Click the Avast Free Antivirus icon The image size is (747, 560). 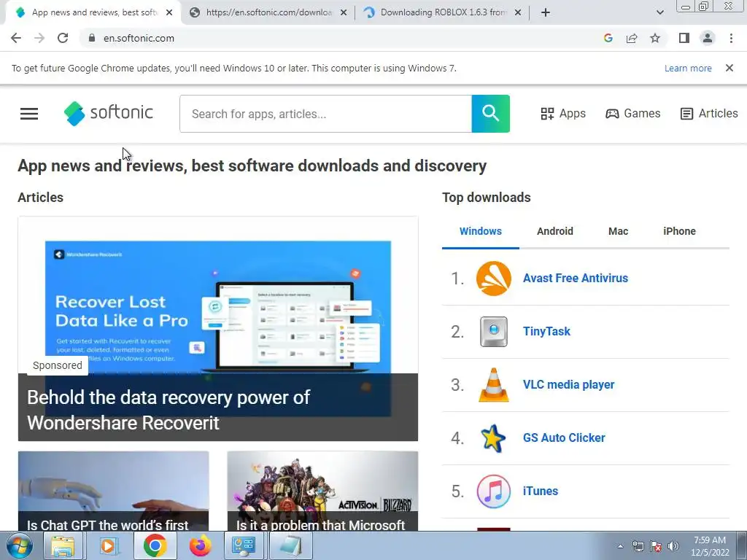[494, 278]
